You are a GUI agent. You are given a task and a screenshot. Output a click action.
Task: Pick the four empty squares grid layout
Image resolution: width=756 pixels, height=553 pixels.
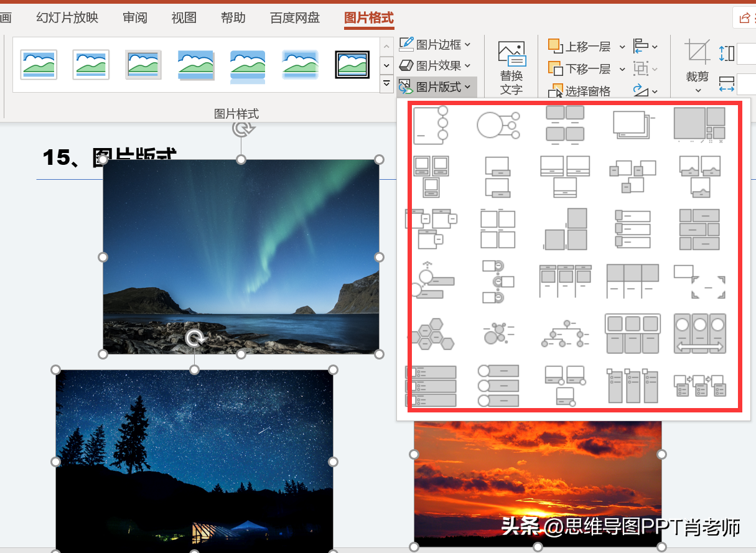point(498,229)
